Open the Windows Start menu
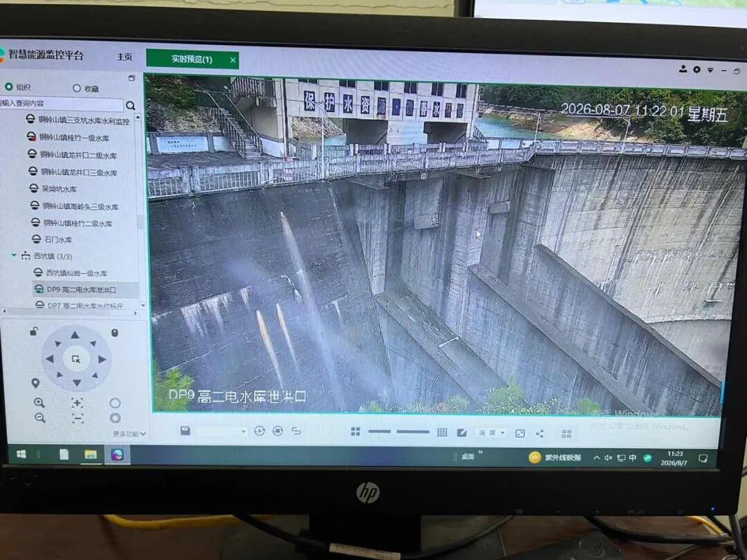The height and width of the screenshot is (560, 747). click(x=21, y=454)
